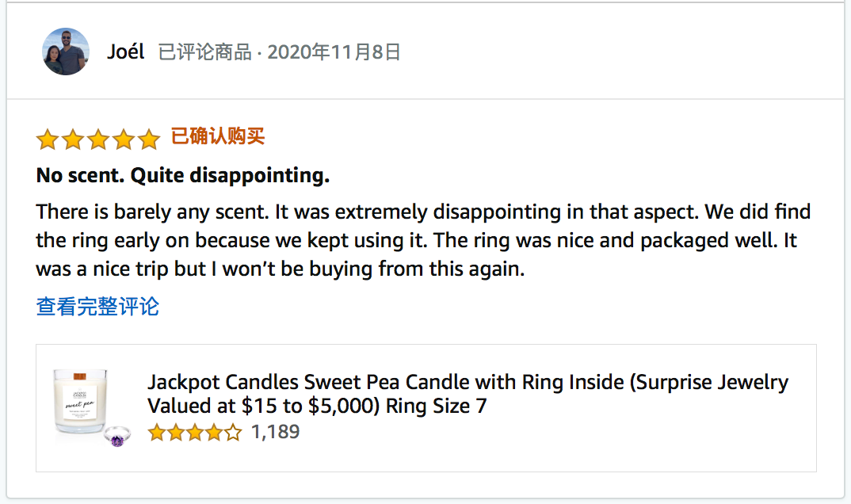Click the Sweet Pea candle product thumbnail
The width and height of the screenshot is (851, 504).
tap(80, 403)
